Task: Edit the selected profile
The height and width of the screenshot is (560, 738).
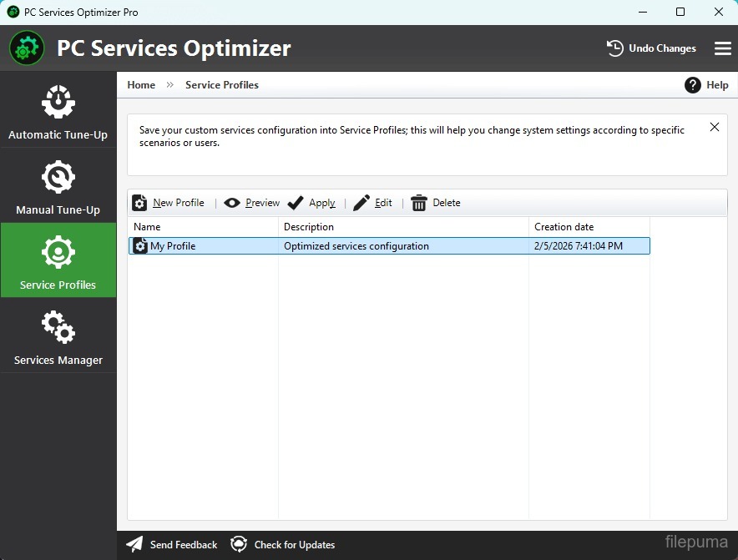Action: 373,203
